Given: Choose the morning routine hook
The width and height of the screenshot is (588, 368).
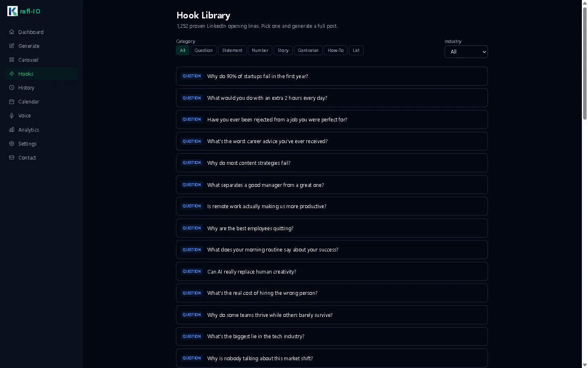Looking at the screenshot, I should point(332,249).
